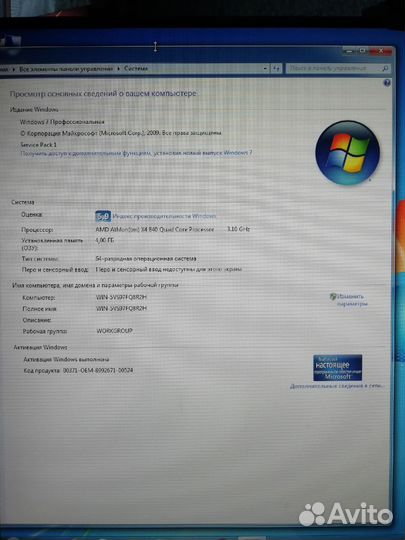Open 'Индекс производительности Windows' link
Screen dimensions: 405x540
[164, 216]
